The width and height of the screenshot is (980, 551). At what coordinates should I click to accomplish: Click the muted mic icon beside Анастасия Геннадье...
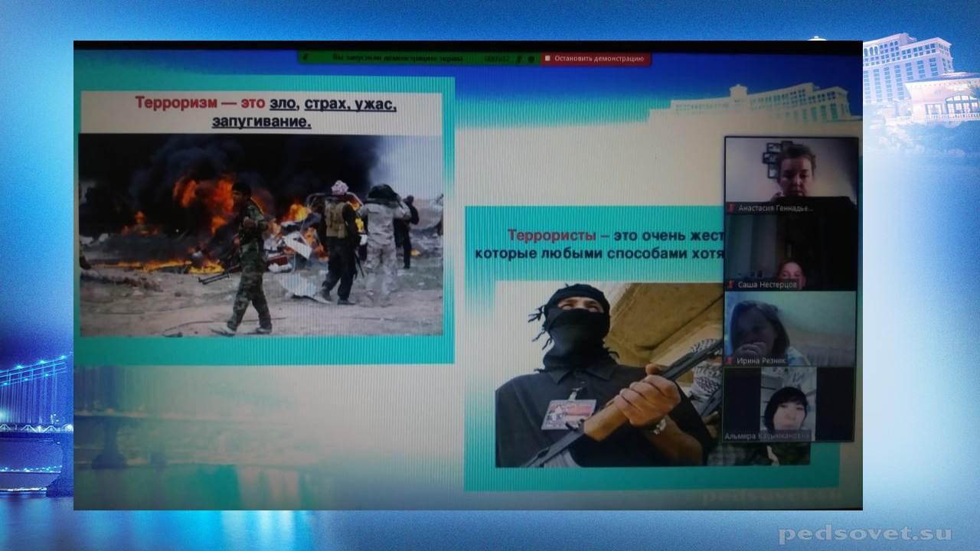coord(731,207)
